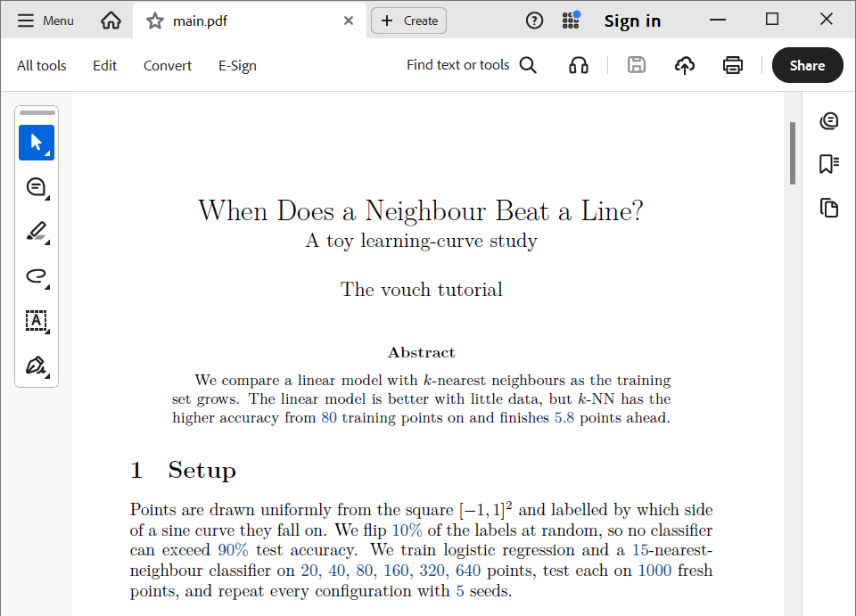Click the 'Abstract' heading

(422, 352)
